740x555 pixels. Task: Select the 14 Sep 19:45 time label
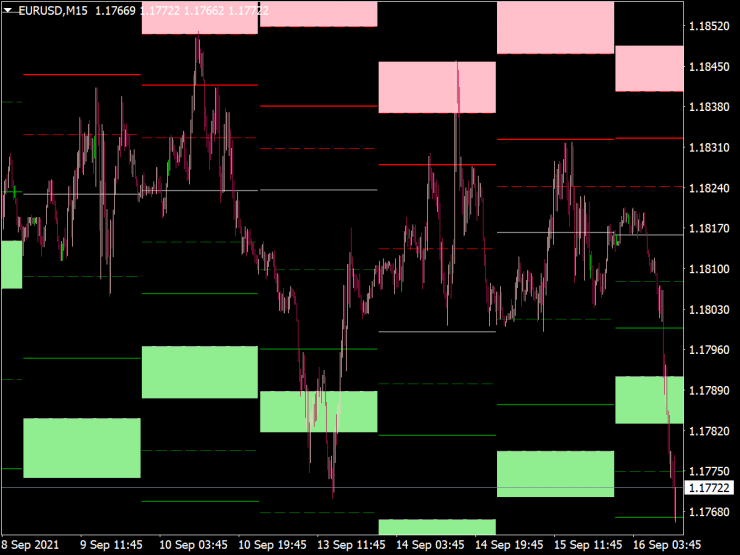click(510, 545)
